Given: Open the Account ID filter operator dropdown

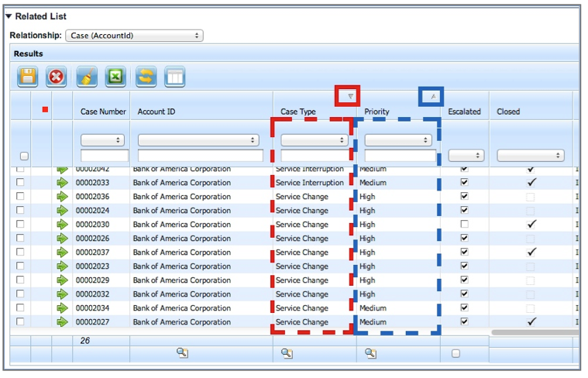Looking at the screenshot, I should (198, 140).
